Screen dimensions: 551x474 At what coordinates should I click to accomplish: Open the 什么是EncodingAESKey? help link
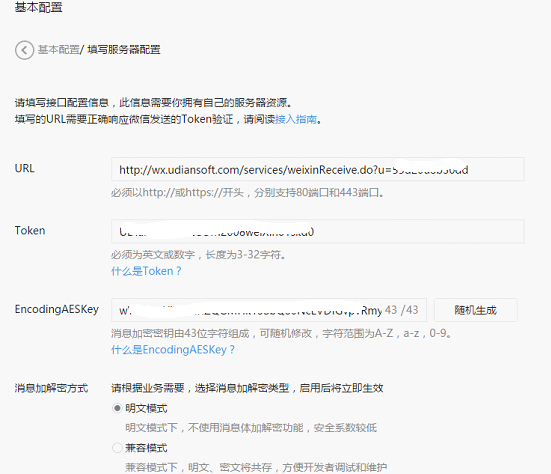pos(173,350)
